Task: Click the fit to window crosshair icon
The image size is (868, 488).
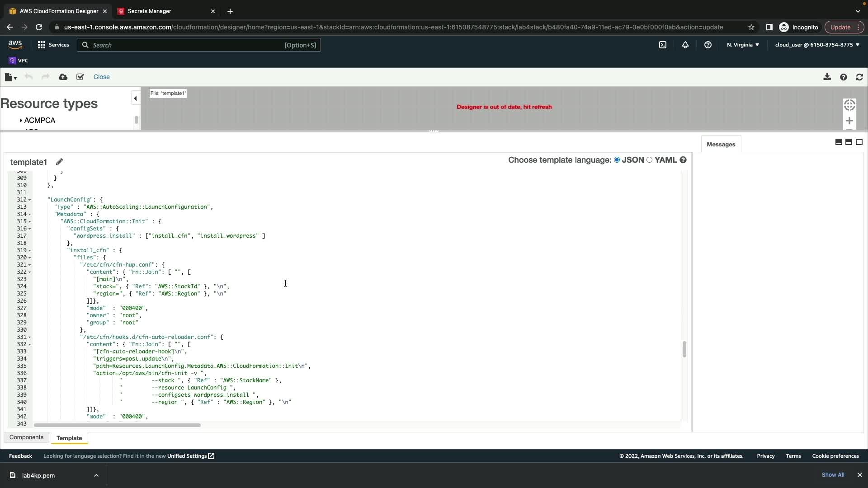Action: [849, 105]
